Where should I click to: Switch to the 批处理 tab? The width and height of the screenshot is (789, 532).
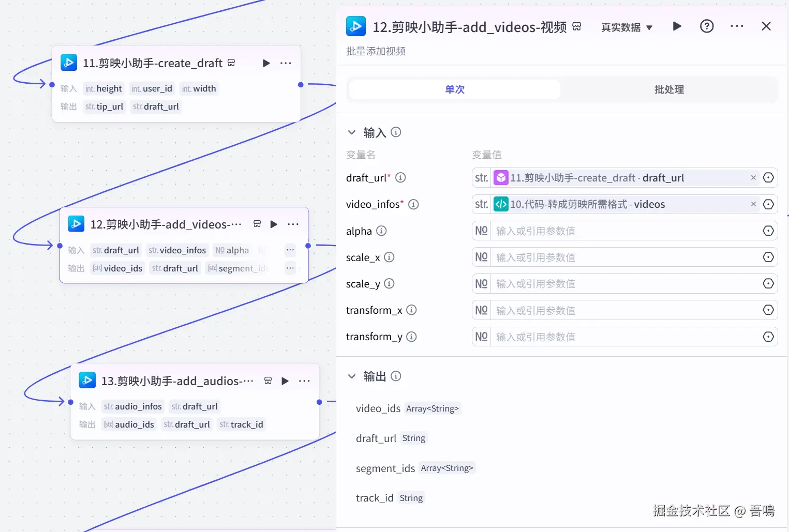669,89
